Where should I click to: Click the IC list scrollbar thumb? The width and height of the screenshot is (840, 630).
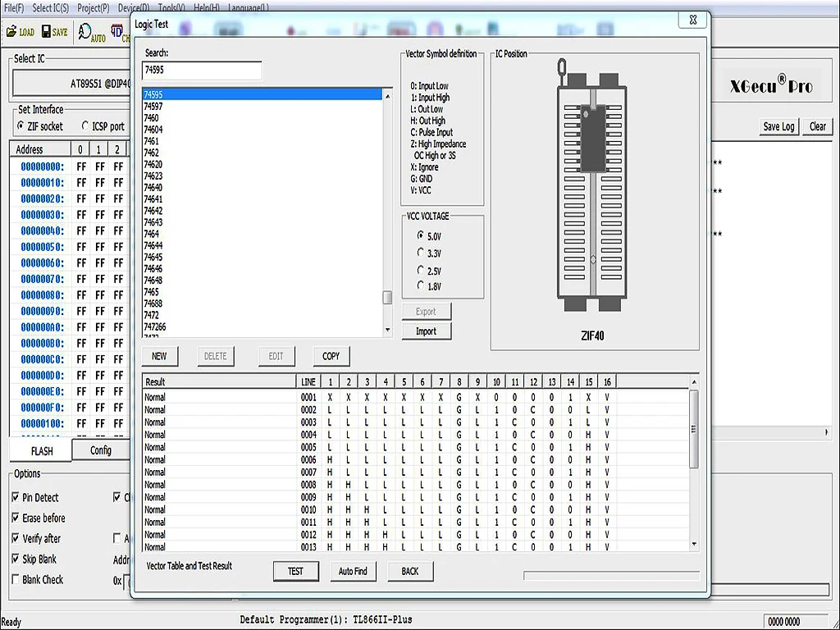[387, 297]
